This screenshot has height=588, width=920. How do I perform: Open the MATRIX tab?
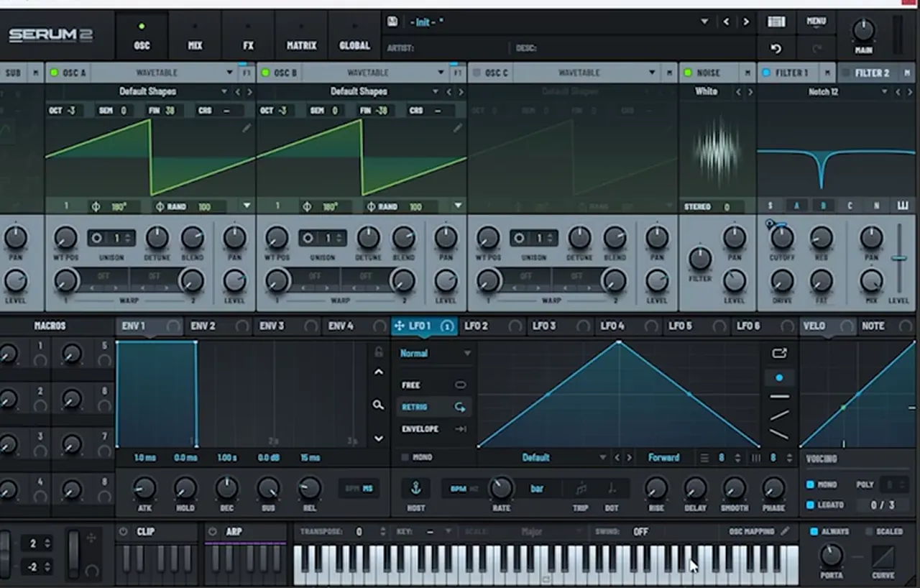tap(301, 36)
